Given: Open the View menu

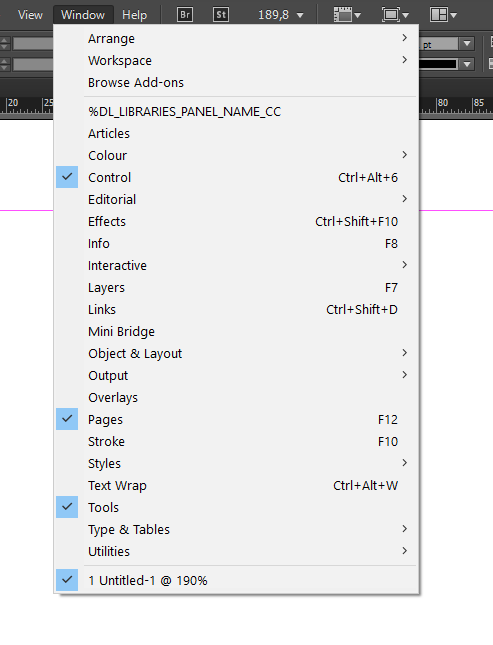Looking at the screenshot, I should pos(30,15).
